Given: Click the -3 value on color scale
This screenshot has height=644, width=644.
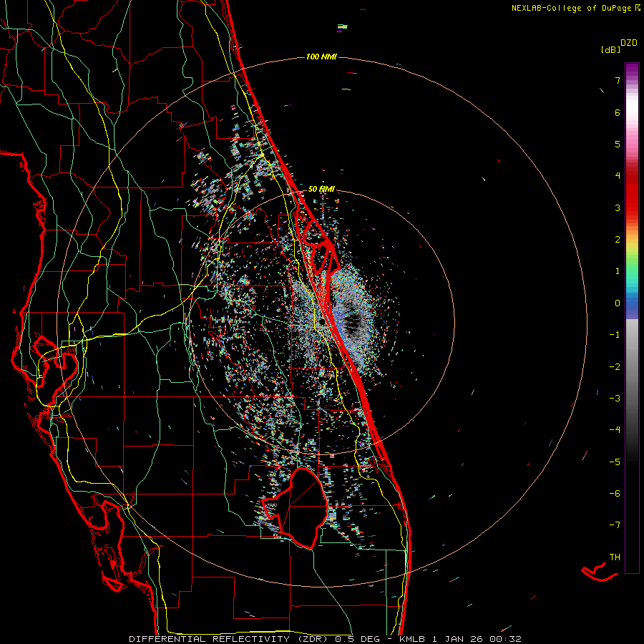Looking at the screenshot, I should tap(615, 399).
